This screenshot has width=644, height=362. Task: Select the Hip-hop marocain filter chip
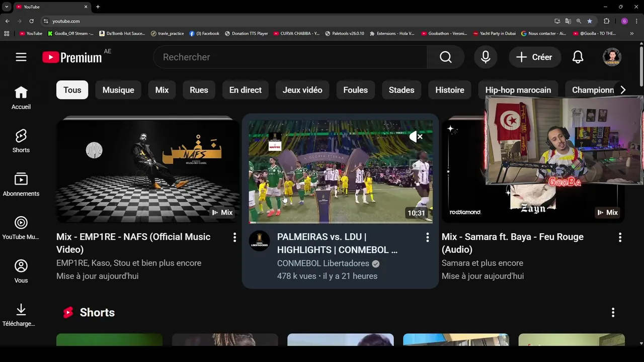[518, 90]
